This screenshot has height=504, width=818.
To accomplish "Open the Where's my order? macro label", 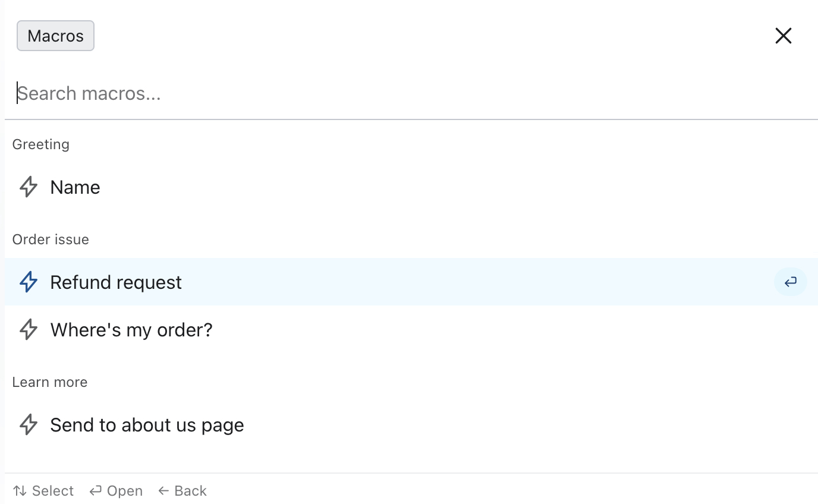I will 131,330.
